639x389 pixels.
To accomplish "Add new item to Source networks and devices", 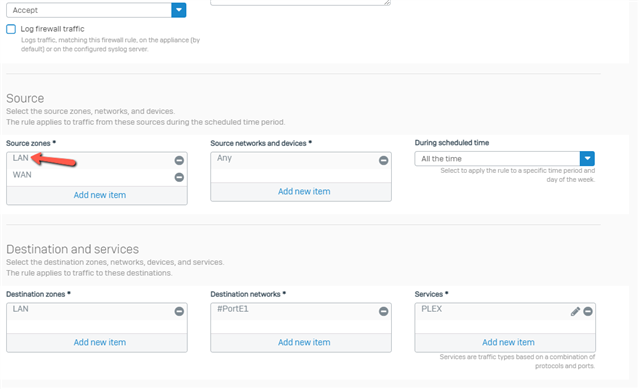I will click(x=304, y=191).
